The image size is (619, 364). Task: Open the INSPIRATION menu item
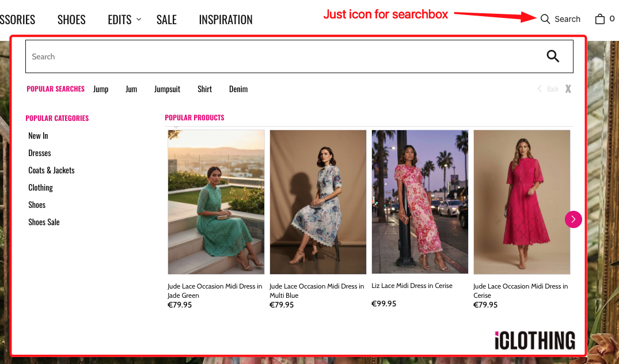225,19
